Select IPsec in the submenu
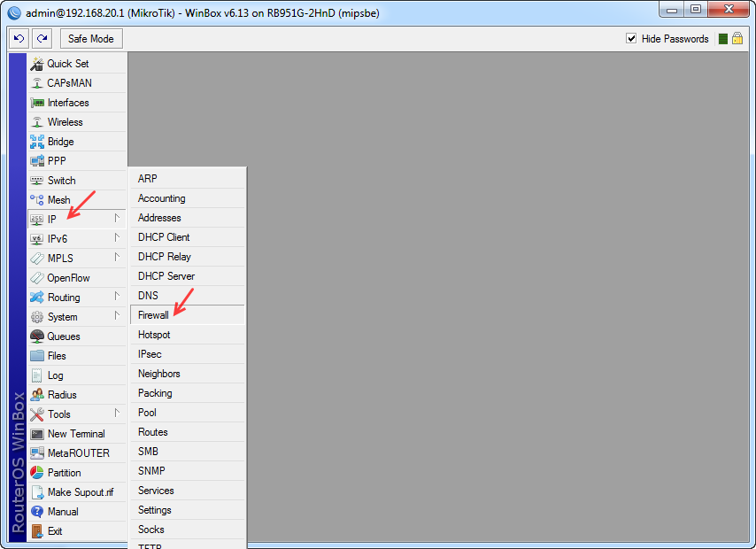This screenshot has height=549, width=756. tap(188, 354)
